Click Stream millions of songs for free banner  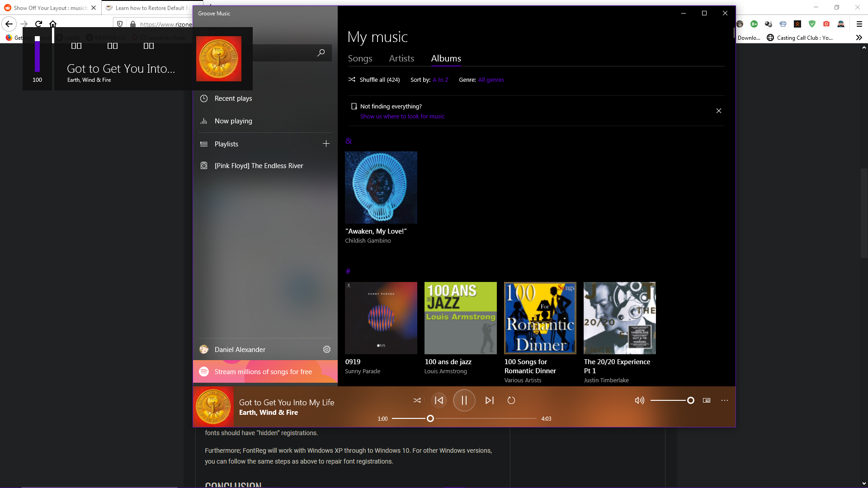click(x=265, y=371)
